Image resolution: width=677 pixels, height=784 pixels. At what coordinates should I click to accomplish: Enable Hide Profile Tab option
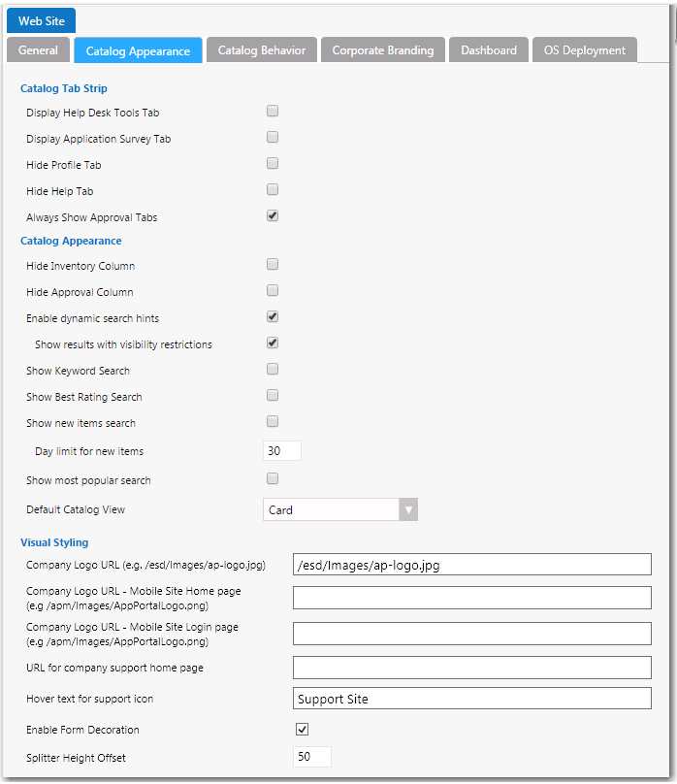[x=272, y=162]
